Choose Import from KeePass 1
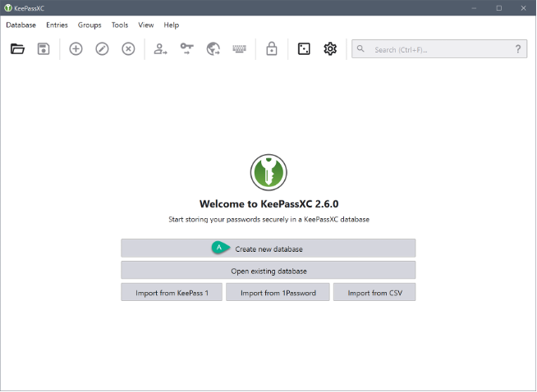The image size is (537, 392). [172, 292]
